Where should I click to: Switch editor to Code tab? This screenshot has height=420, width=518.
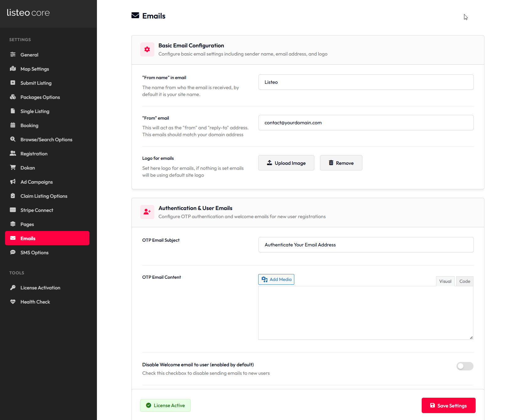point(464,281)
